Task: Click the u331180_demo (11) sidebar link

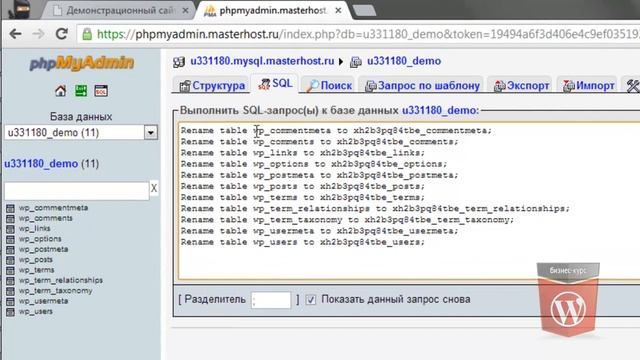Action: [x=41, y=164]
